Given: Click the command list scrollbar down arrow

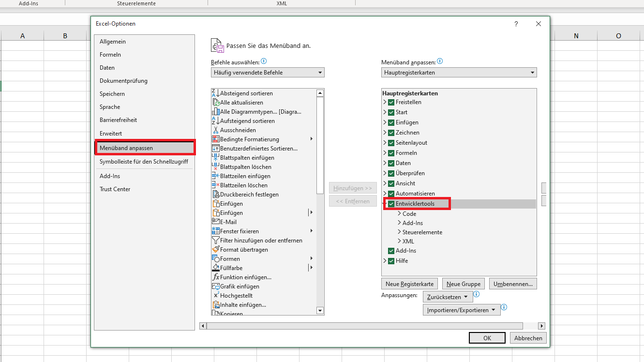Looking at the screenshot, I should click(320, 310).
